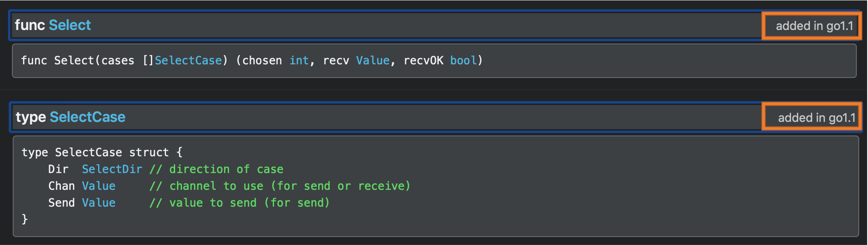Follow the SelectDir type link
This screenshot has height=245, width=868.
click(112, 169)
